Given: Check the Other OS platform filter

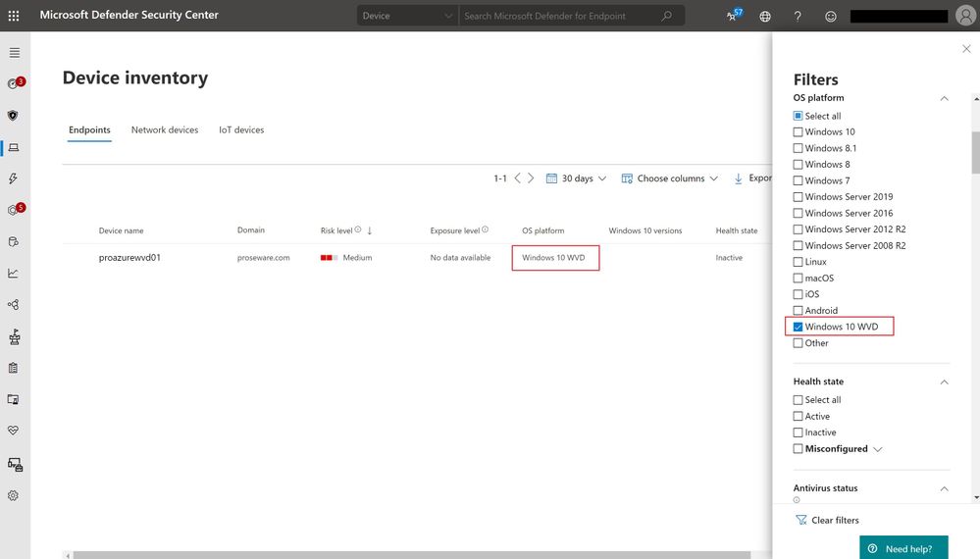Looking at the screenshot, I should coord(798,343).
